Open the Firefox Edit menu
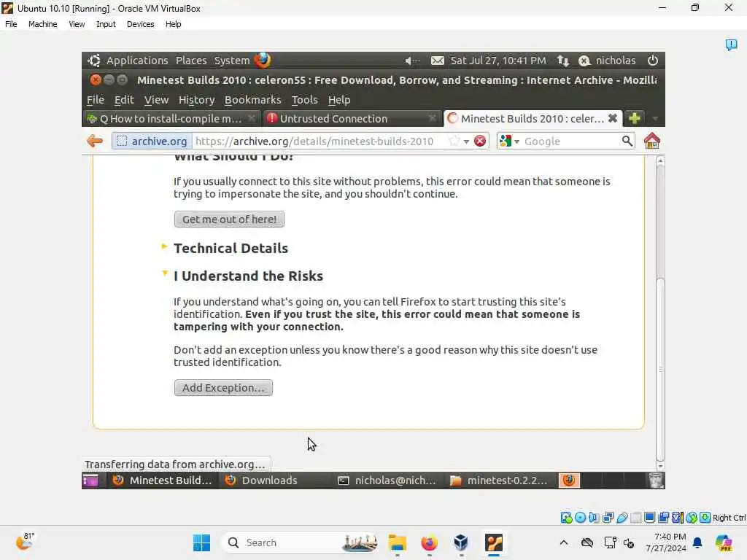The width and height of the screenshot is (747, 560). [x=124, y=100]
